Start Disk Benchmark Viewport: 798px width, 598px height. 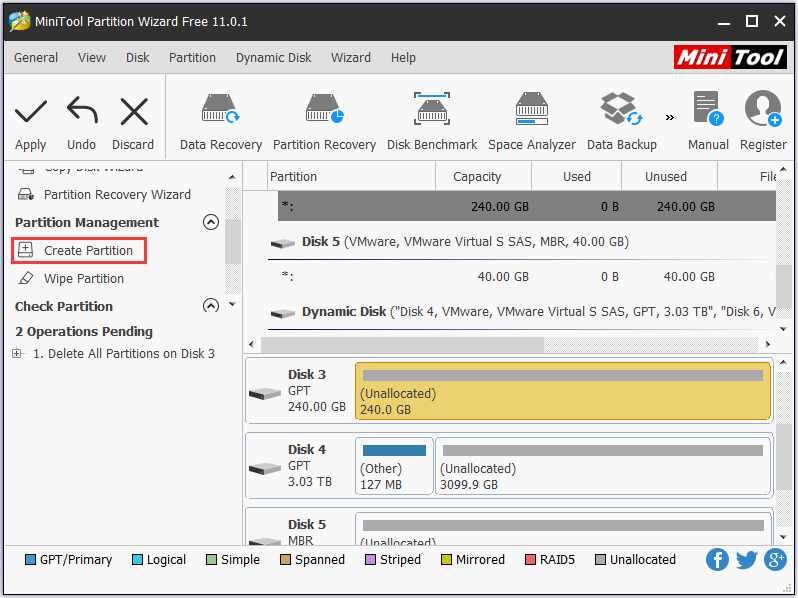(432, 122)
